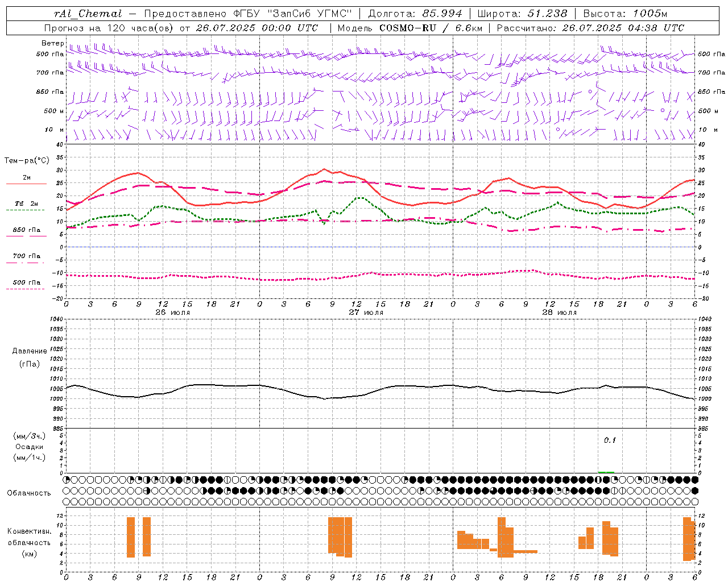This screenshot has height=582, width=728.
Task: Click the left 700 гПа wind level label
Action: click(x=50, y=73)
